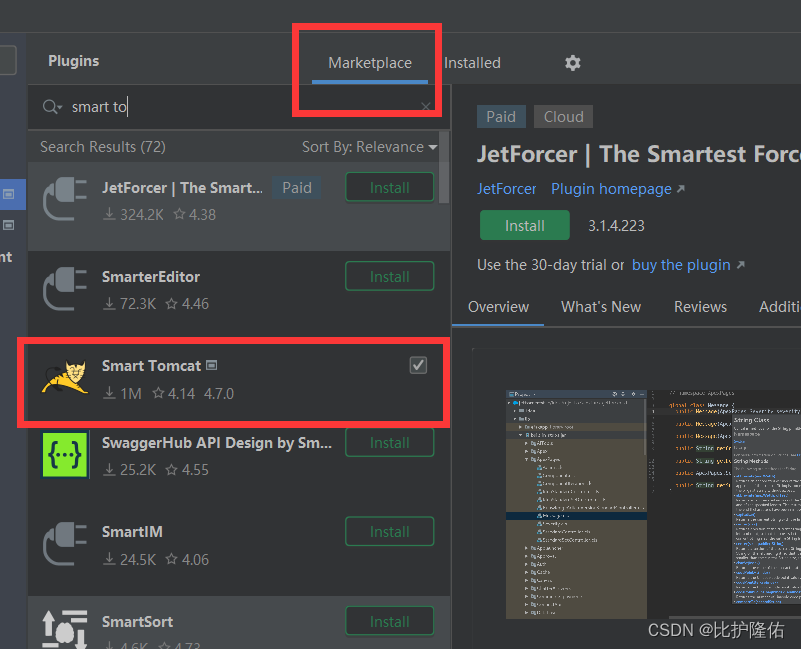Install the SmarterEditor plugin
The height and width of the screenshot is (649, 801).
pyautogui.click(x=390, y=276)
